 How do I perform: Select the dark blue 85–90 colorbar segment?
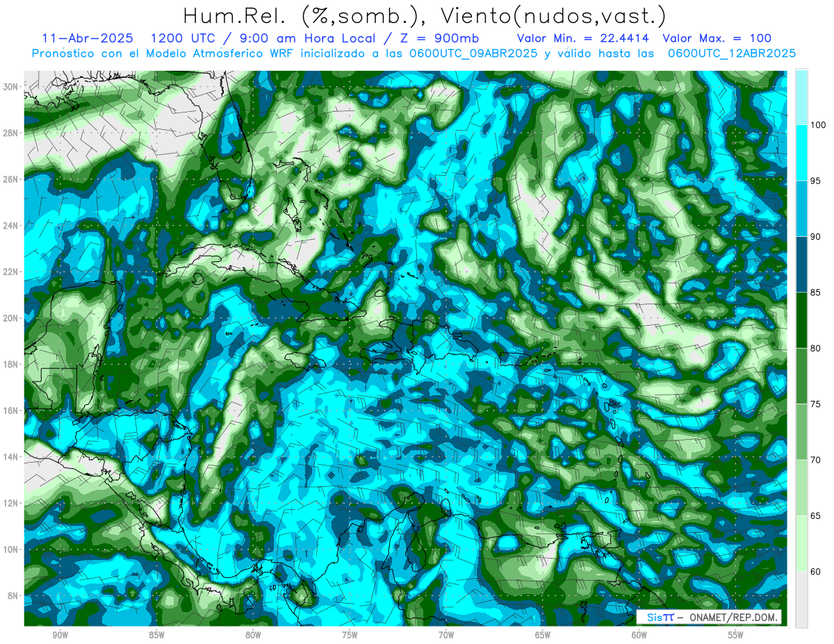(x=801, y=265)
